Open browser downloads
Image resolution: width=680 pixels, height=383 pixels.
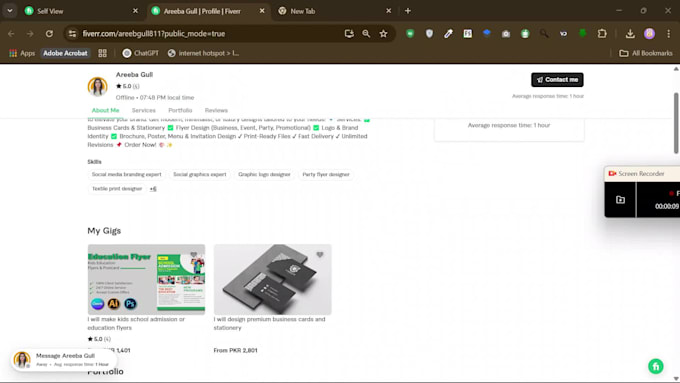pyautogui.click(x=630, y=34)
